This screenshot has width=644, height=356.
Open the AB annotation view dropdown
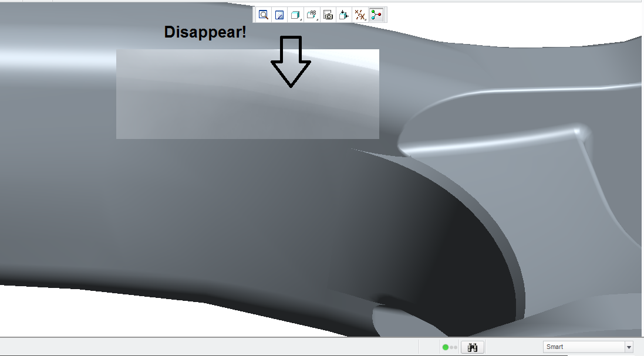coord(312,15)
